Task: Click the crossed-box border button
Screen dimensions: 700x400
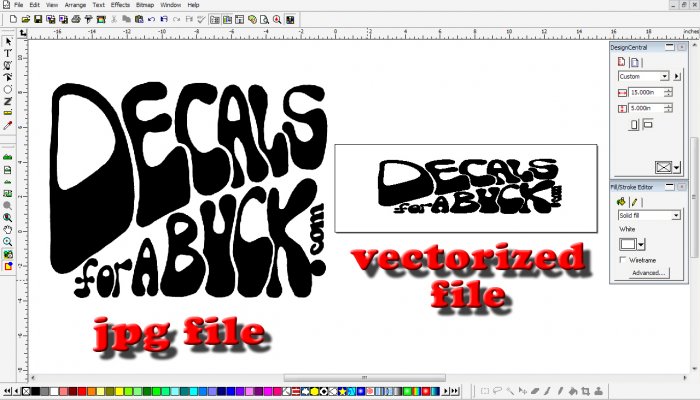Action: [663, 167]
